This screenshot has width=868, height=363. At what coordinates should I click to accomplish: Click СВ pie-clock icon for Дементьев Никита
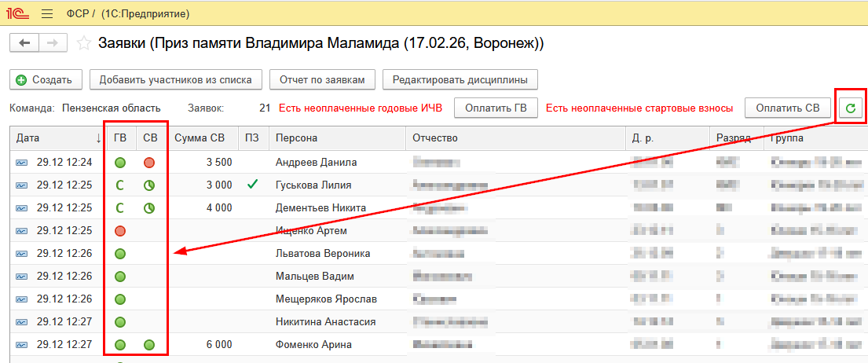[149, 208]
